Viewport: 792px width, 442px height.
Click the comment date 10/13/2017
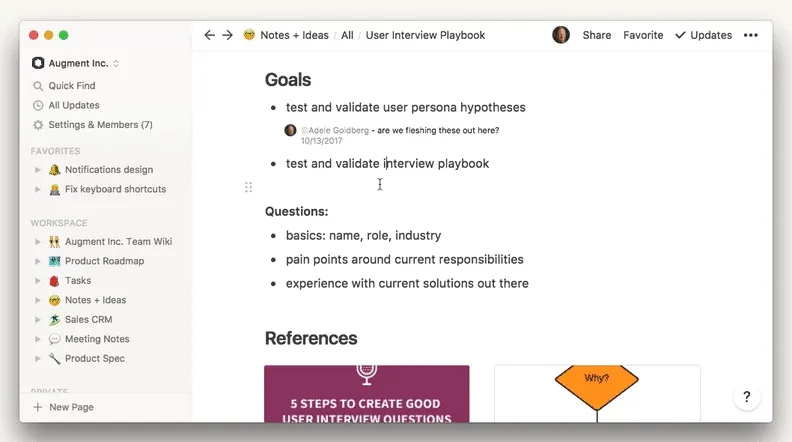coord(321,141)
